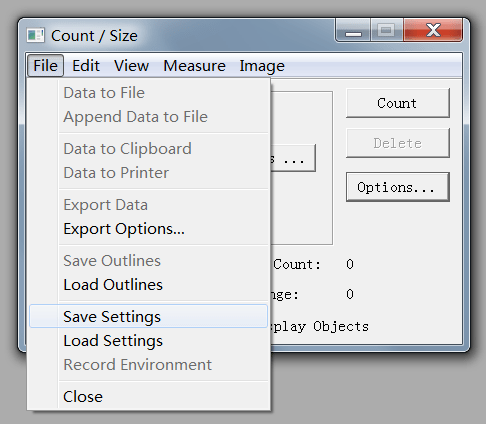Select Load Outlines menu entry
Viewport: 486px width, 424px height.
pos(148,285)
